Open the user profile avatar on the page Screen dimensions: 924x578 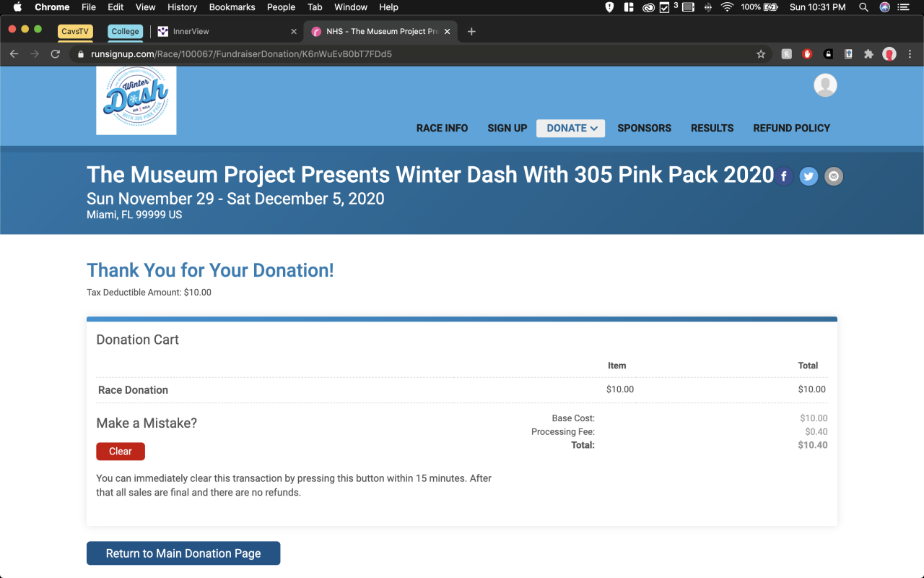(825, 85)
